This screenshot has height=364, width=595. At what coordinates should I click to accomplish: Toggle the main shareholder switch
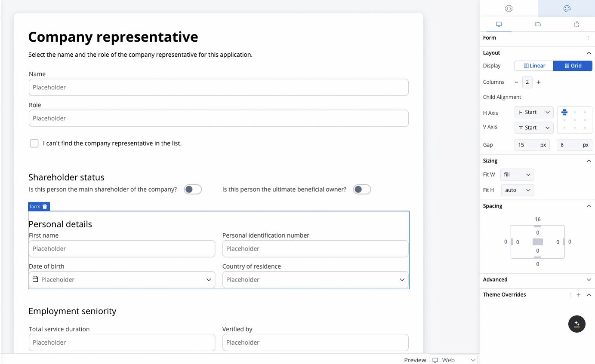coord(193,190)
